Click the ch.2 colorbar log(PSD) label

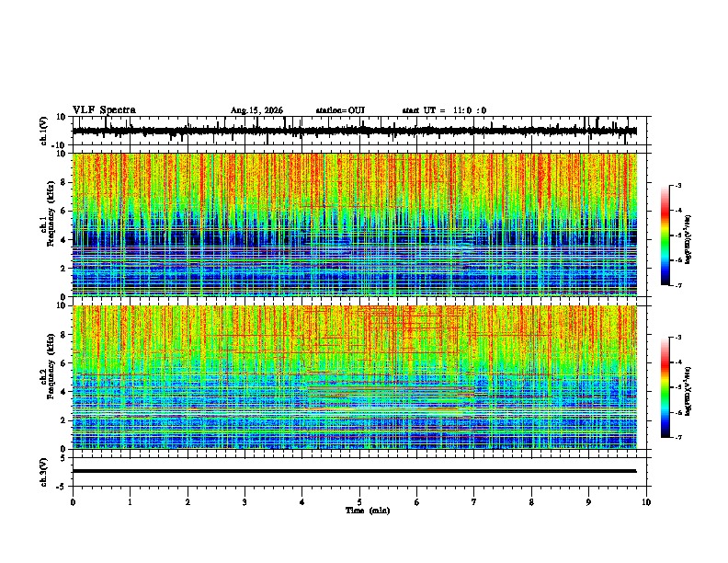click(x=688, y=391)
